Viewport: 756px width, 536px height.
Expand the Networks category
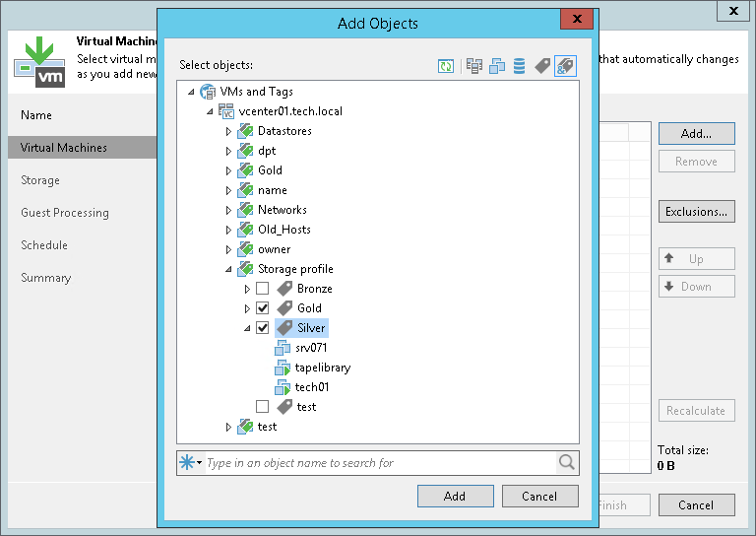pos(228,210)
